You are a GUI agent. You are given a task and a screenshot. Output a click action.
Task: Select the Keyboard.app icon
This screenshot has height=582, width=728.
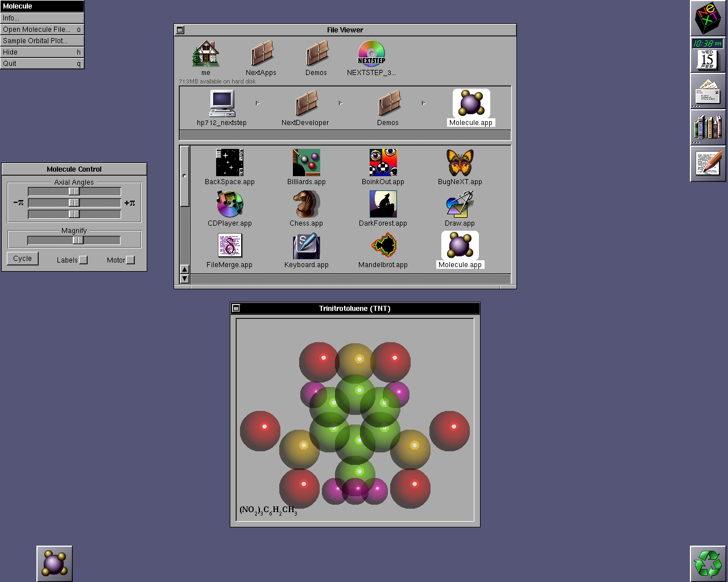point(307,246)
